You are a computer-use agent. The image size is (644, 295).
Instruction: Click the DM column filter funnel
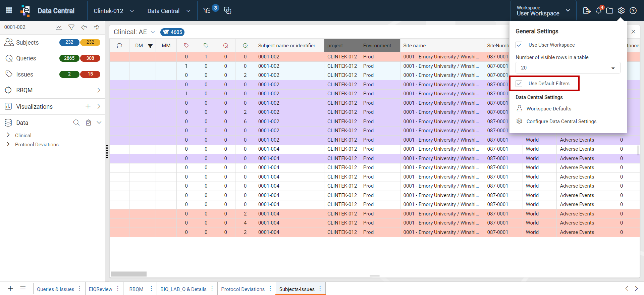coord(150,46)
